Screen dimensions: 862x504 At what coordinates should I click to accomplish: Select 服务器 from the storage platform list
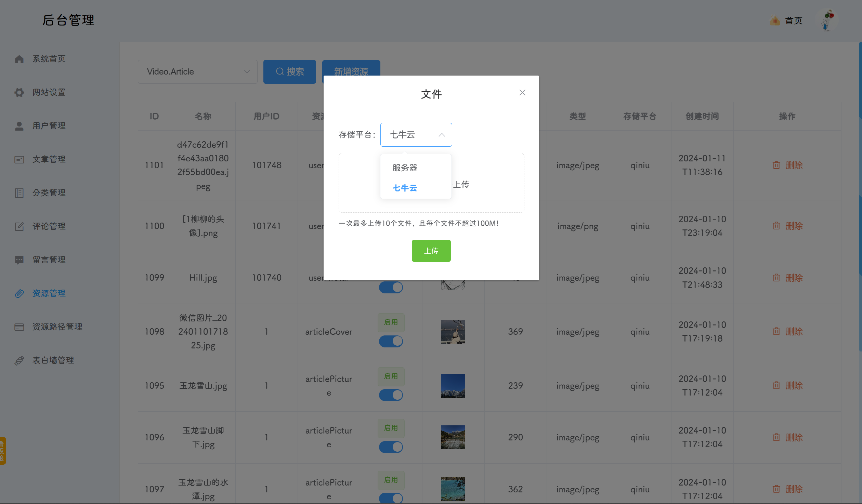pos(405,168)
